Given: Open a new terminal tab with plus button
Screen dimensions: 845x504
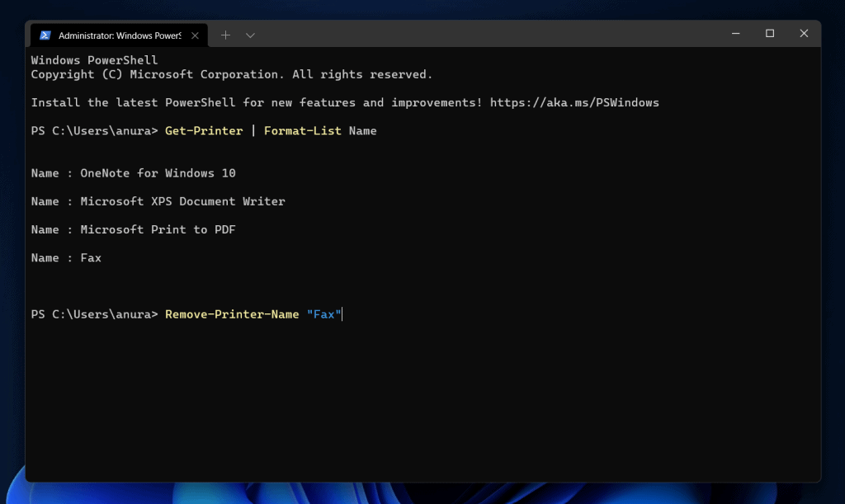Looking at the screenshot, I should click(x=224, y=35).
